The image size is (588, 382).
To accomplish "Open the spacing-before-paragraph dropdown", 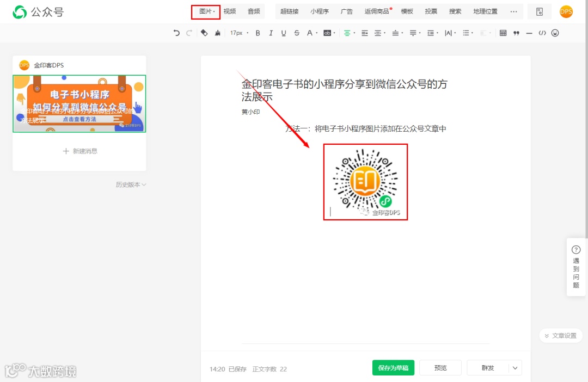I will point(397,33).
